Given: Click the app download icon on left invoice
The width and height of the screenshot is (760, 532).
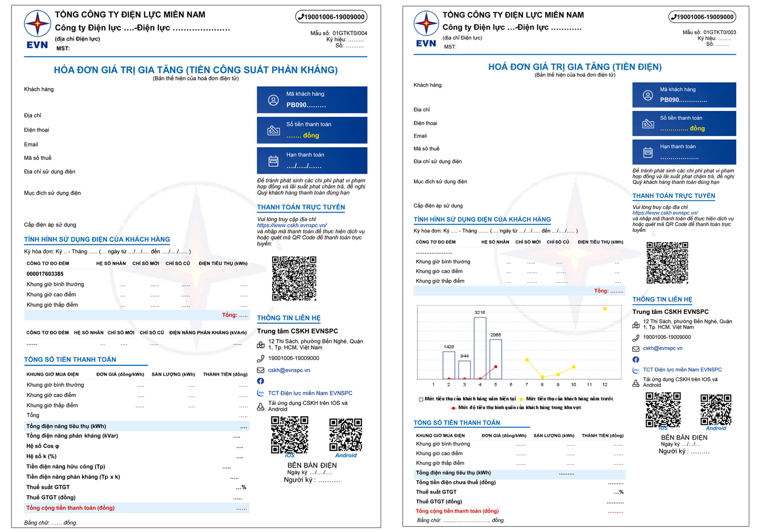Looking at the screenshot, I should click(x=260, y=406).
